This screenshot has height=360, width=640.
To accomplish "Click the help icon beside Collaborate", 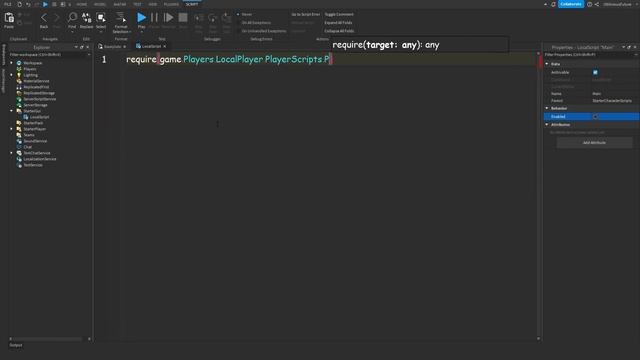I will [589, 4].
